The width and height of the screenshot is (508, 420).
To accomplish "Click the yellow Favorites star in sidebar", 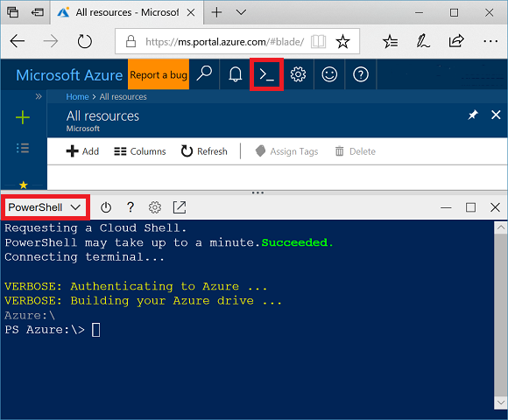I will click(x=24, y=185).
